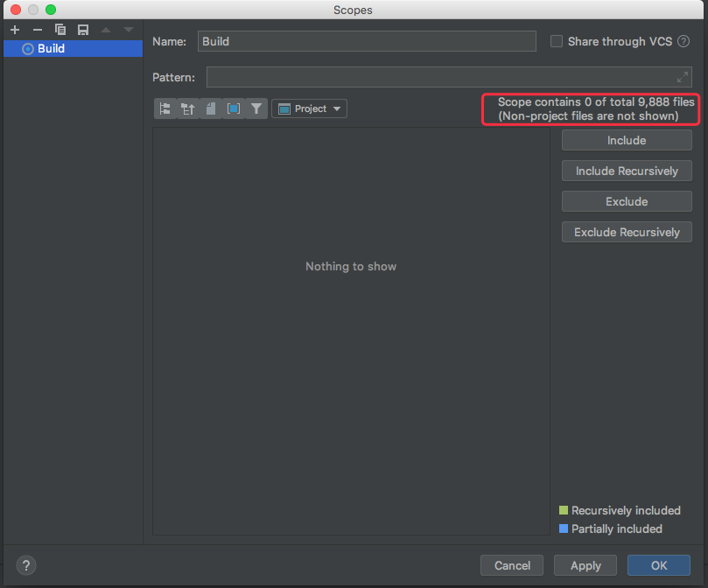This screenshot has width=708, height=588.
Task: Click the move scope down arrow
Action: tap(128, 29)
